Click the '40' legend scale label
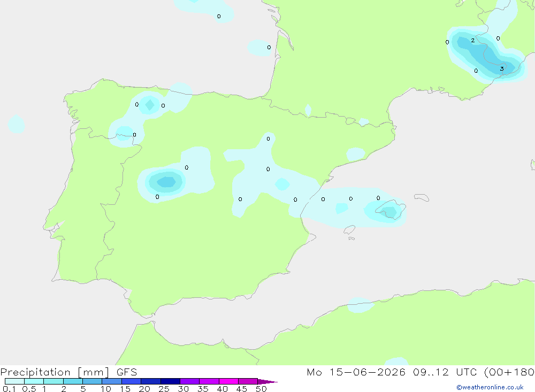Image resolution: width=535 pixels, height=392 pixels. 222,389
